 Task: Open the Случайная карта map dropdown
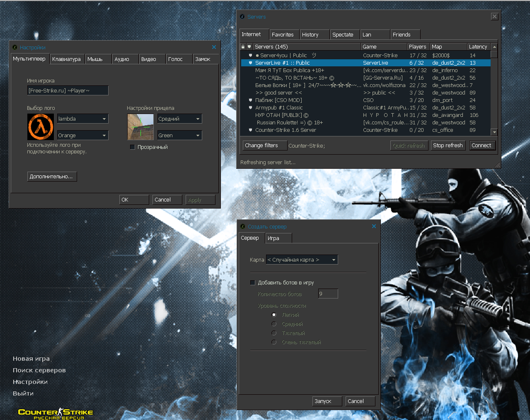tap(302, 260)
